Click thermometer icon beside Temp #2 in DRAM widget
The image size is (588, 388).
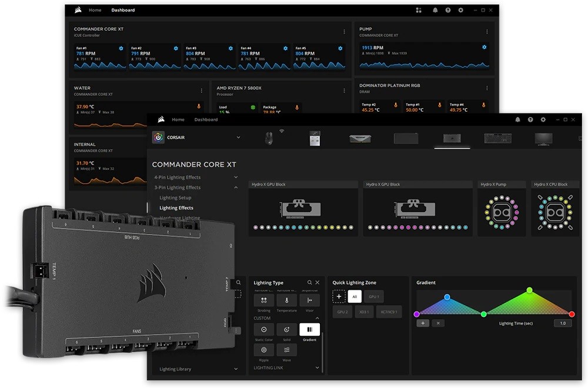[x=395, y=105]
